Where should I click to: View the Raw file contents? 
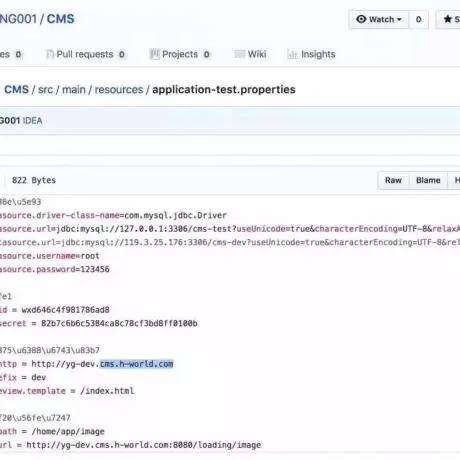[393, 180]
